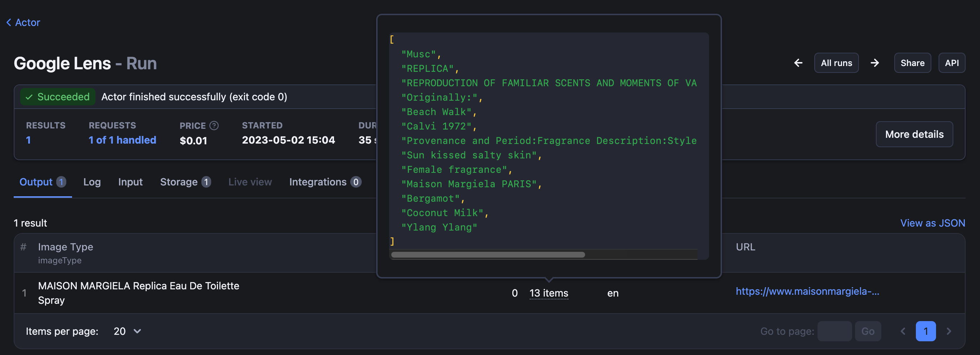Switch to the Log tab
The width and height of the screenshot is (980, 355).
(92, 182)
